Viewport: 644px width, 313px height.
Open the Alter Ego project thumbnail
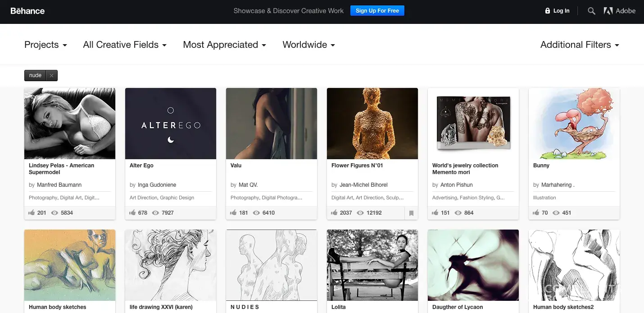[x=171, y=124]
